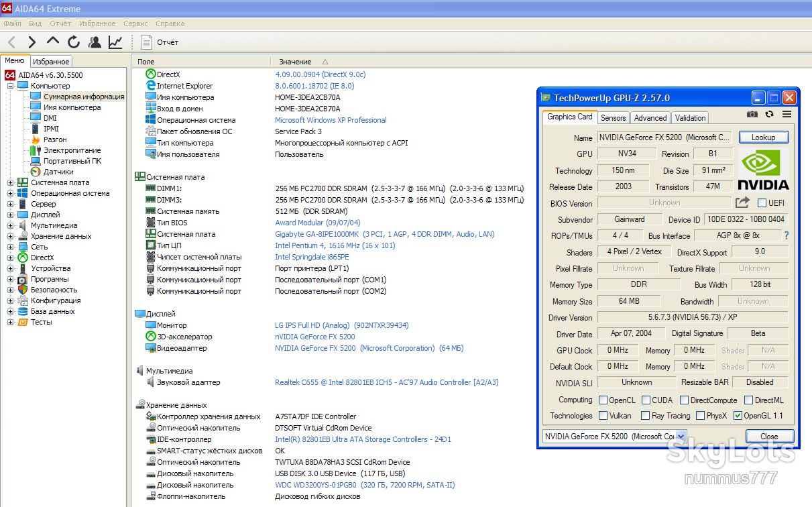
Task: Sort by the Значение column header
Action: pos(295,62)
